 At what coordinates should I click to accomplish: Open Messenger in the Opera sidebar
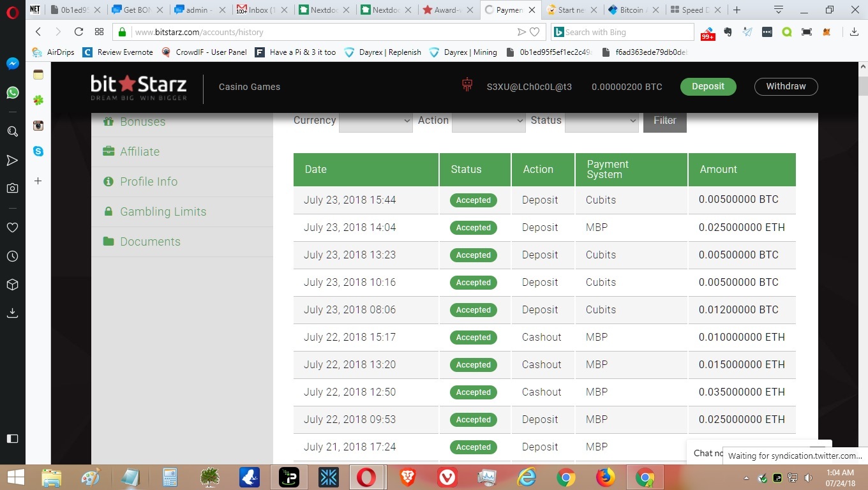point(12,64)
